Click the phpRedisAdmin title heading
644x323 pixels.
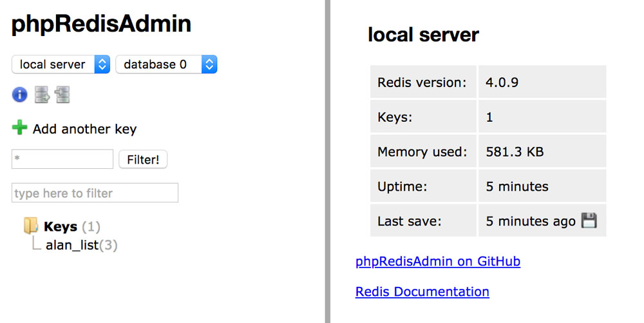click(x=102, y=24)
